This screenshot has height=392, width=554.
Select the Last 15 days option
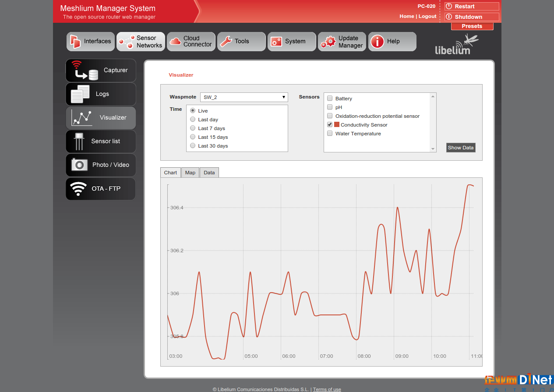[x=193, y=137]
